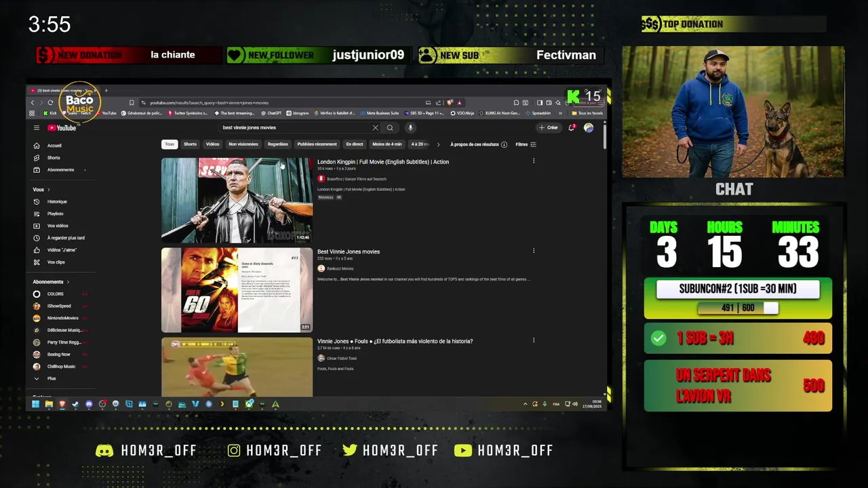Select the Moins de 4 min chip
868x488 pixels.
pyautogui.click(x=387, y=144)
